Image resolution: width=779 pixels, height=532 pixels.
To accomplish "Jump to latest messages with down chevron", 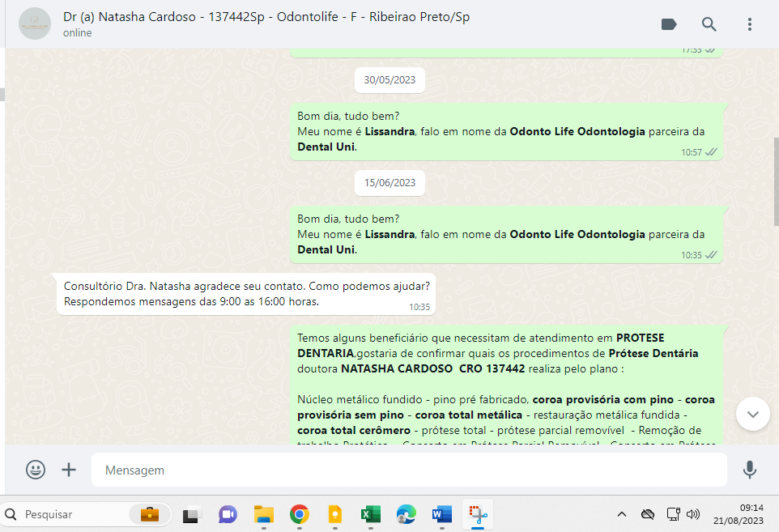I will click(x=752, y=414).
